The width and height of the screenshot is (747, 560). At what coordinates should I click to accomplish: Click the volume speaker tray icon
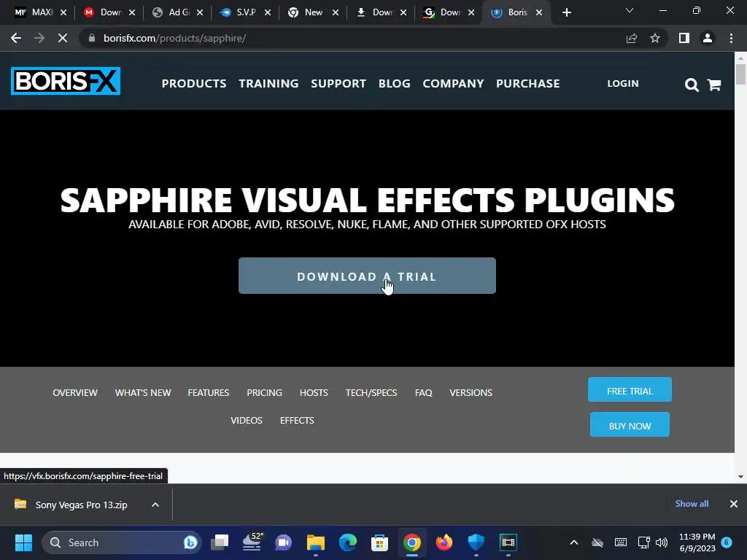coord(662,542)
